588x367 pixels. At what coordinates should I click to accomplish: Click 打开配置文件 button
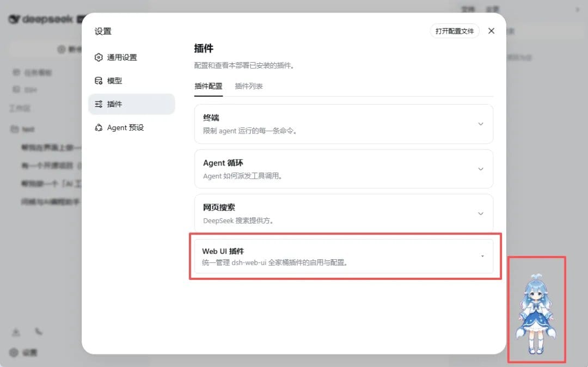(x=455, y=31)
